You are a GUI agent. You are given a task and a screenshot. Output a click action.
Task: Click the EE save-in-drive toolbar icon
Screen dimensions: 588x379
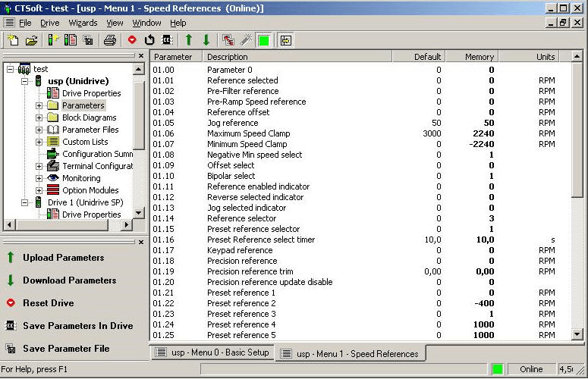[x=167, y=39]
